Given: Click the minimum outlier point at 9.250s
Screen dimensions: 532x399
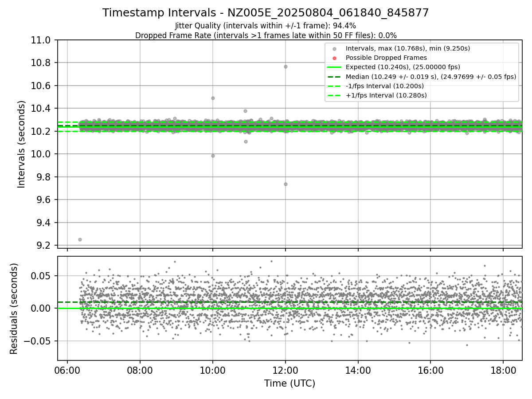Looking at the screenshot, I should [80, 239].
